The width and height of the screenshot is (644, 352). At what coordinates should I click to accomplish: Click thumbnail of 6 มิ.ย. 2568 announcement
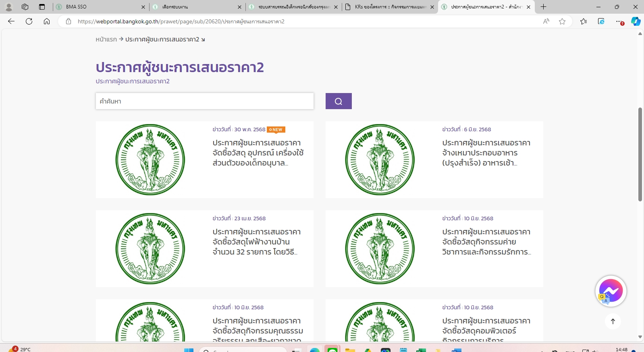point(380,159)
